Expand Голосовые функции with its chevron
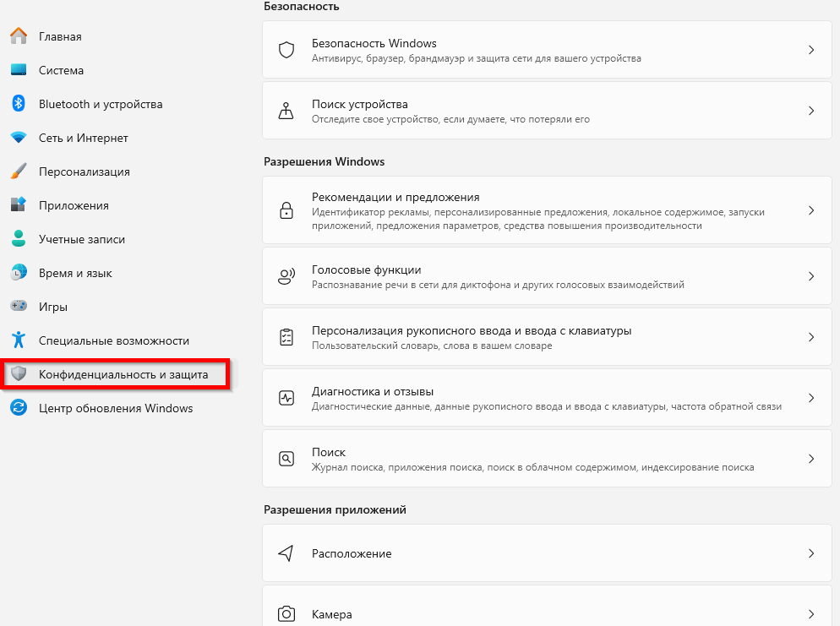 coord(810,276)
